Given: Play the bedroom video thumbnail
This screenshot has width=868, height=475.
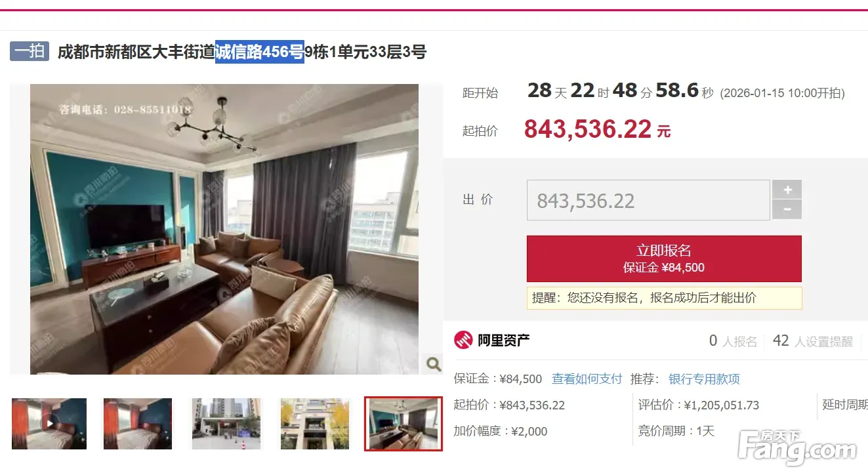Looking at the screenshot, I should tap(49, 424).
